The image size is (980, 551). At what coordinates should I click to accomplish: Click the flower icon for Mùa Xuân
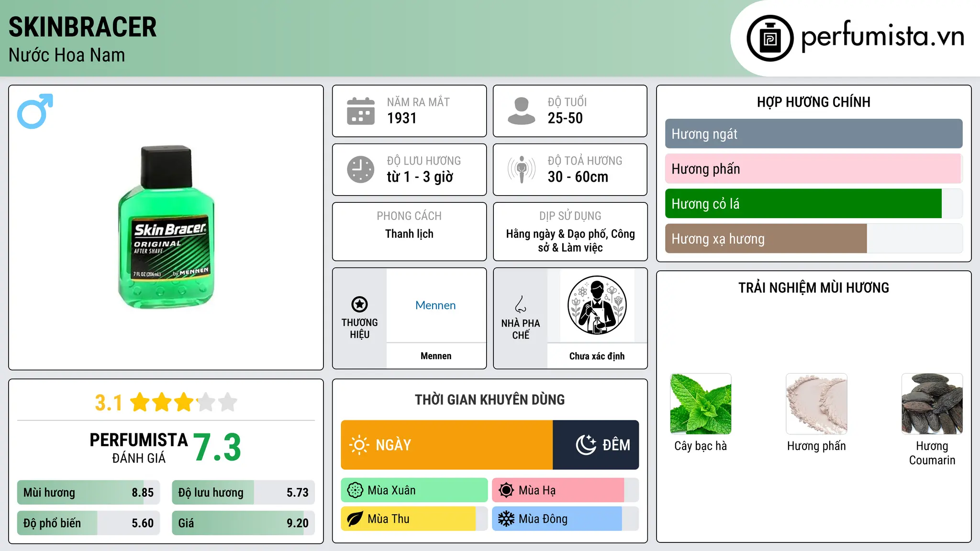pyautogui.click(x=355, y=490)
